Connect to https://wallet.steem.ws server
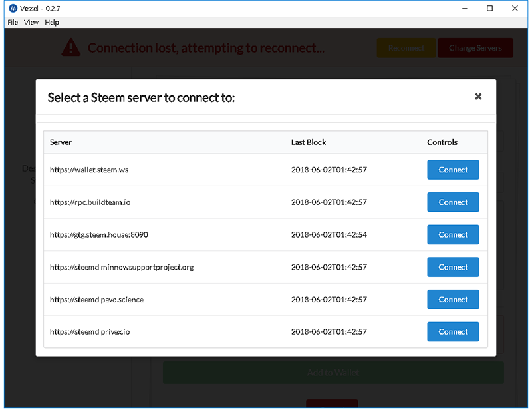The width and height of the screenshot is (532, 412). 453,170
